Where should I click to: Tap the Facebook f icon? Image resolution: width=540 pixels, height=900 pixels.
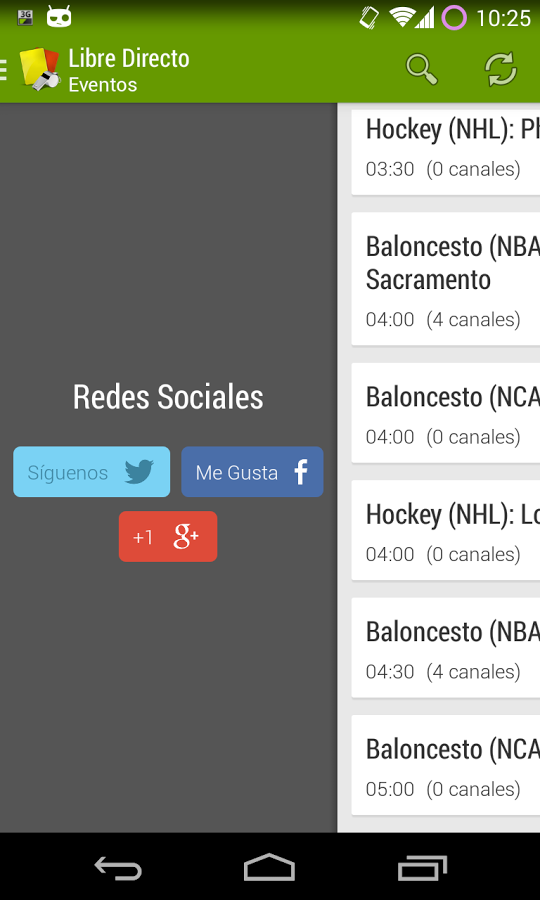(x=301, y=472)
